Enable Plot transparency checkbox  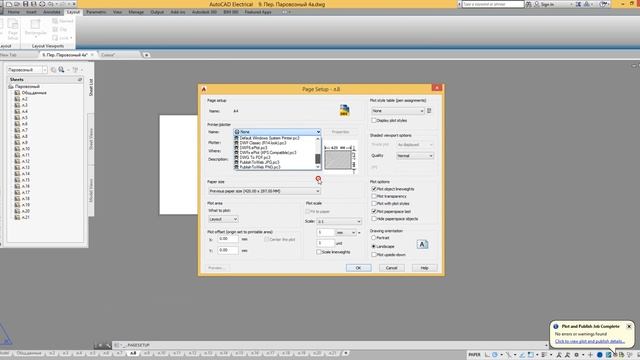click(x=374, y=196)
